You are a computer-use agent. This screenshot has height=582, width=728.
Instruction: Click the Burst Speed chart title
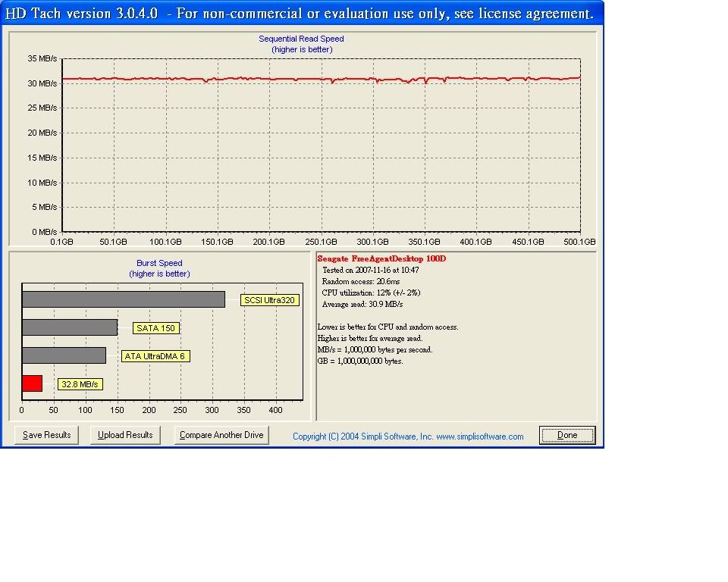[x=159, y=263]
